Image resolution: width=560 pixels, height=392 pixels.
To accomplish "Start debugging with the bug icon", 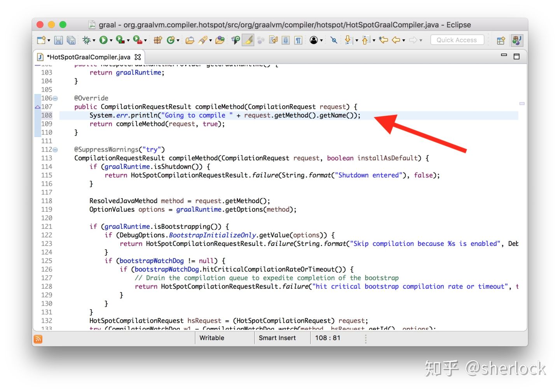I will (86, 40).
